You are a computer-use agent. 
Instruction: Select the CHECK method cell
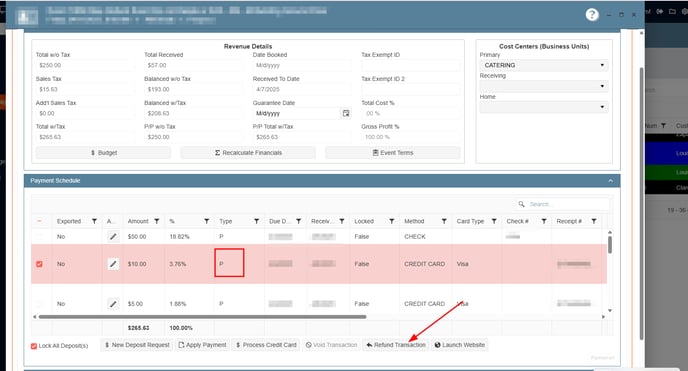click(x=415, y=237)
